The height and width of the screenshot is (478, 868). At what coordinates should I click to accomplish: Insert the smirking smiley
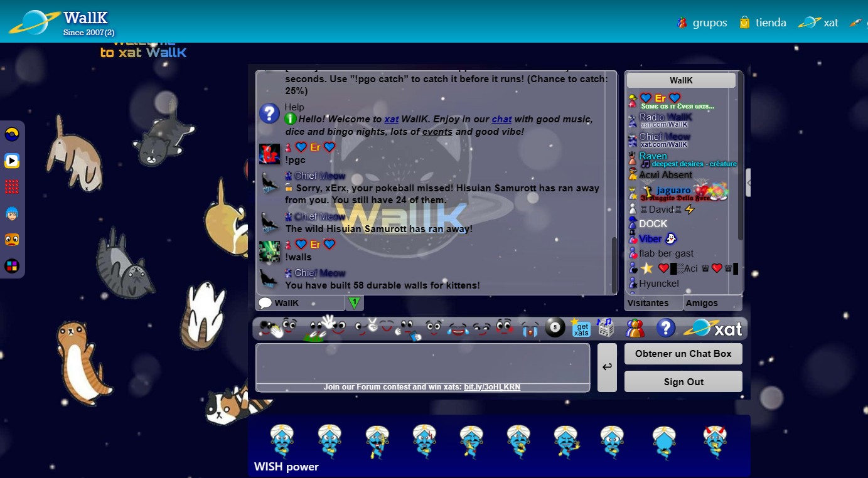(481, 328)
